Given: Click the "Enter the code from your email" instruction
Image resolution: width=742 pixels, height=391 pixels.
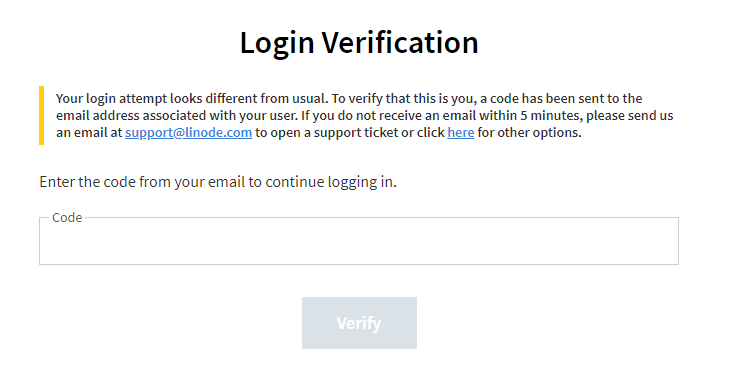Looking at the screenshot, I should point(218,182).
